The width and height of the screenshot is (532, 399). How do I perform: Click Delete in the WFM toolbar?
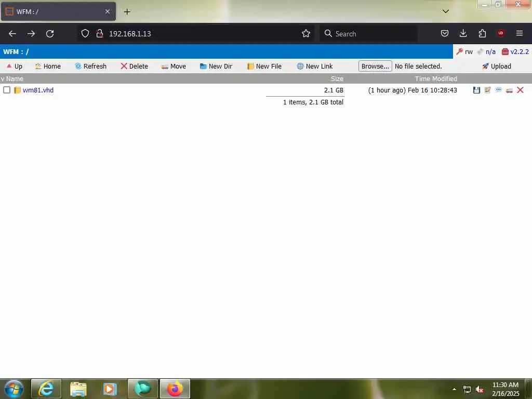coord(135,66)
